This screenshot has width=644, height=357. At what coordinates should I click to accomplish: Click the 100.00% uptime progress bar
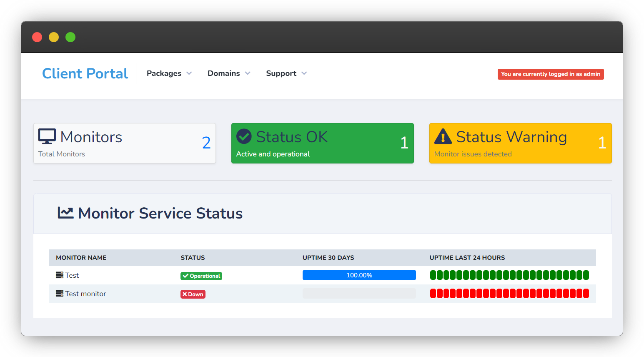click(x=359, y=275)
